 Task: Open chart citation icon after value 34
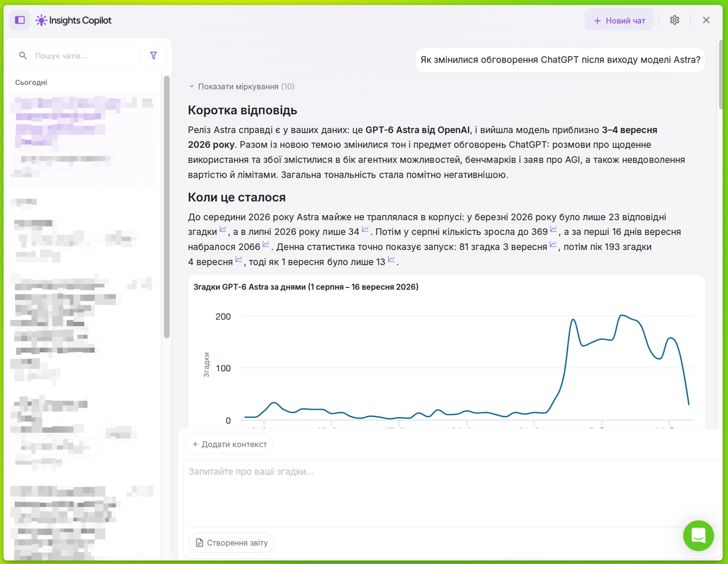click(365, 230)
